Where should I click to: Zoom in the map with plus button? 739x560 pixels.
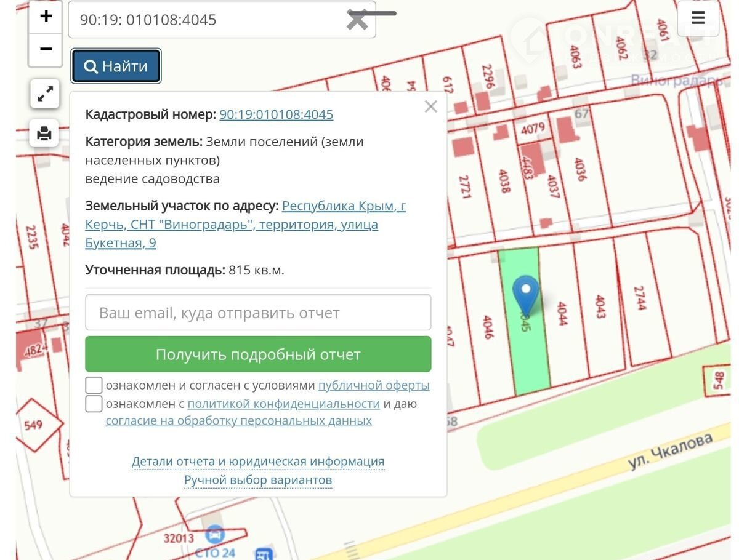coord(46,17)
